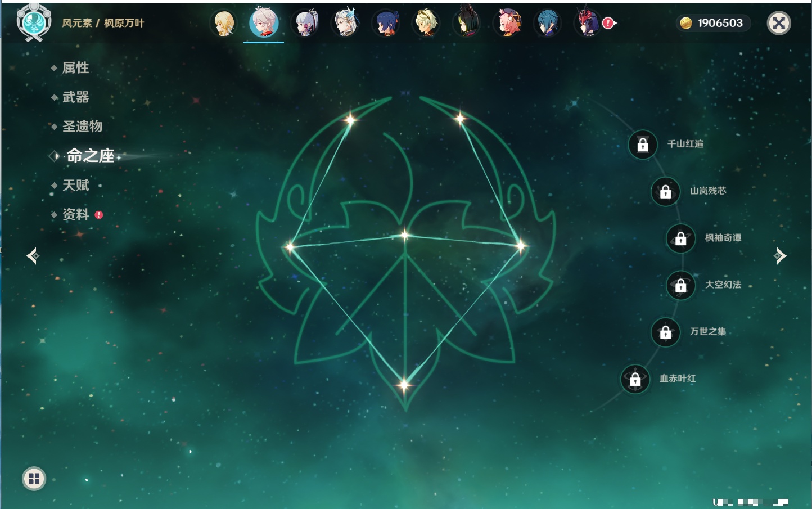This screenshot has width=812, height=509.
Task: Switch to the black-and-green-haired Tighnari avatar
Action: [467, 22]
